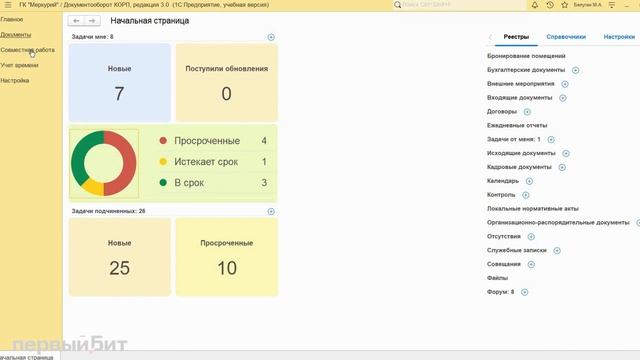Click plus next to Совещания
This screenshot has height=360, width=640.
click(x=531, y=264)
